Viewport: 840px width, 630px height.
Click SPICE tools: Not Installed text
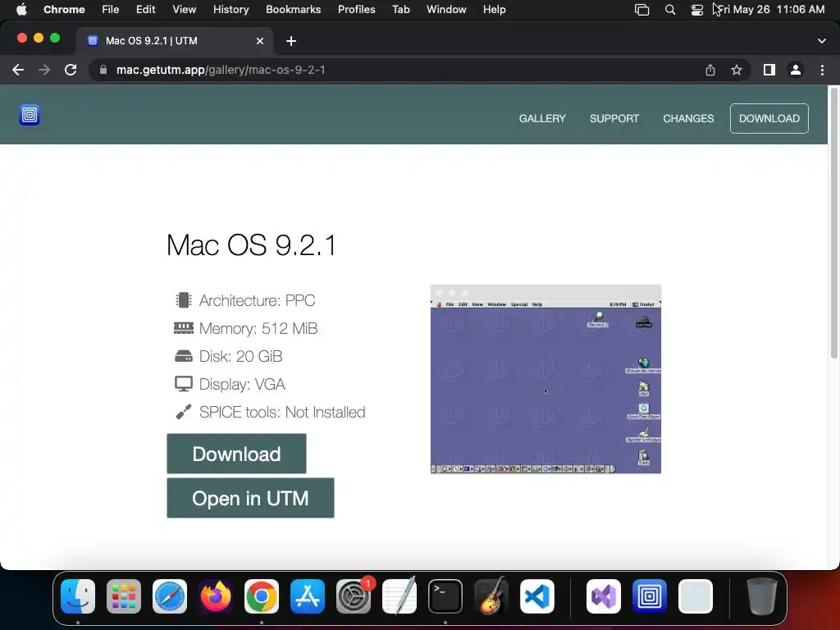pos(282,412)
